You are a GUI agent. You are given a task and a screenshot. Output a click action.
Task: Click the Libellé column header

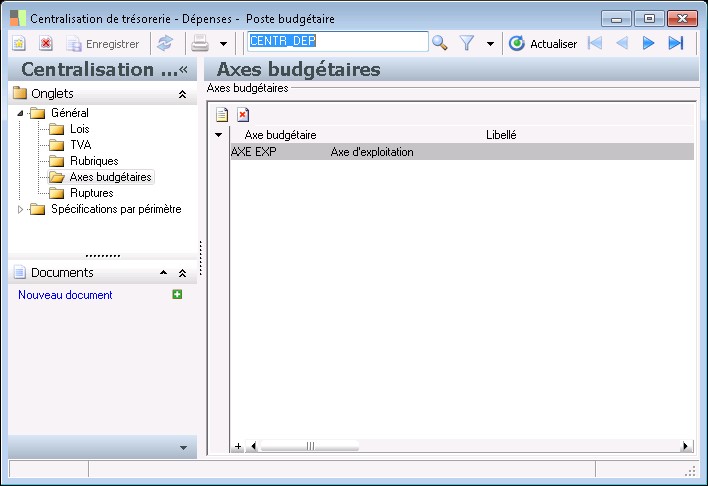click(x=501, y=135)
